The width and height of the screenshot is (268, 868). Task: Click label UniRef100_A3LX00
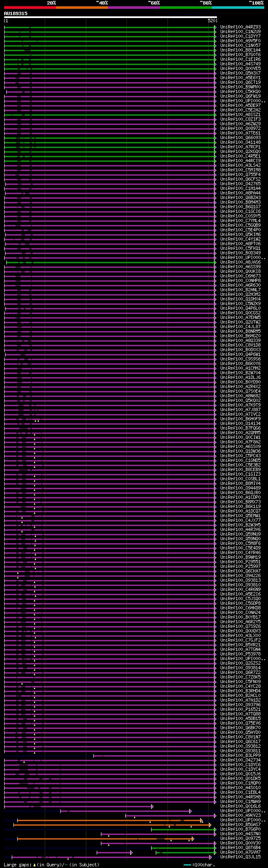240,635
